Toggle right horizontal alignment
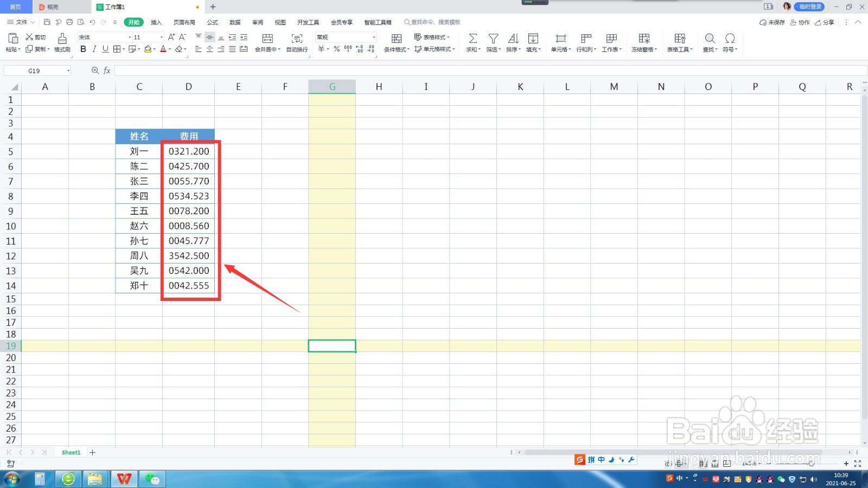The image size is (868, 488). (x=221, y=49)
